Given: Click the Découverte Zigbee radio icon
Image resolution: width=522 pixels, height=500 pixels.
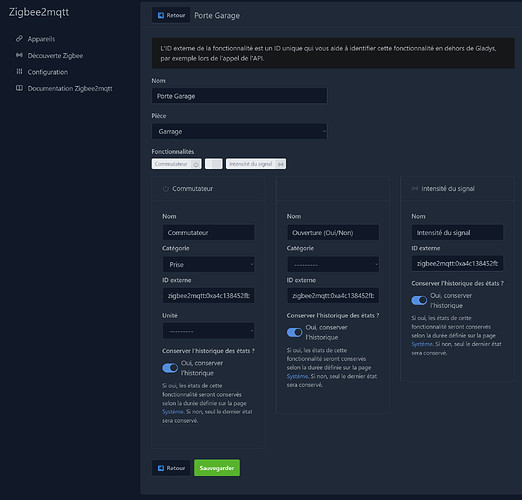Looking at the screenshot, I should (19, 55).
